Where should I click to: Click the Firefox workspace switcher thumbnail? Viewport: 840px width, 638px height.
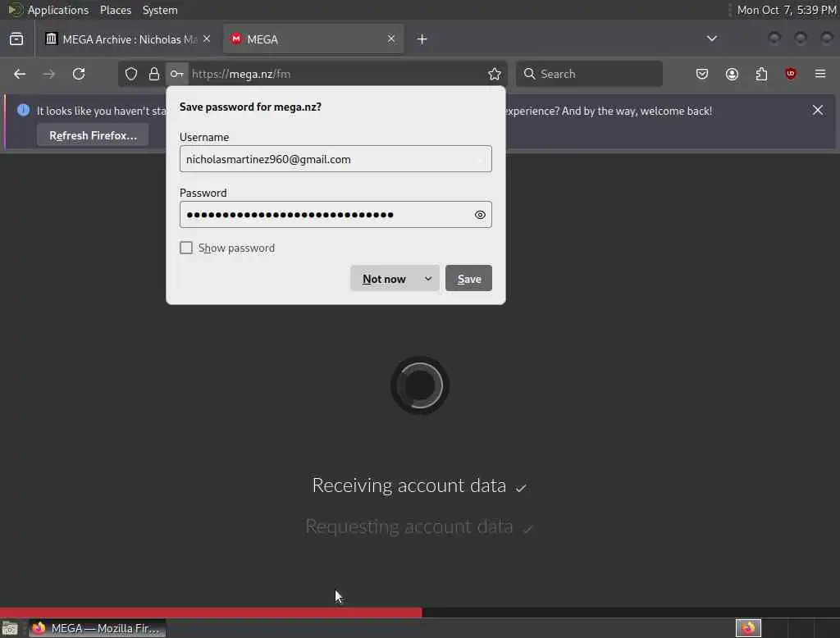coord(748,628)
